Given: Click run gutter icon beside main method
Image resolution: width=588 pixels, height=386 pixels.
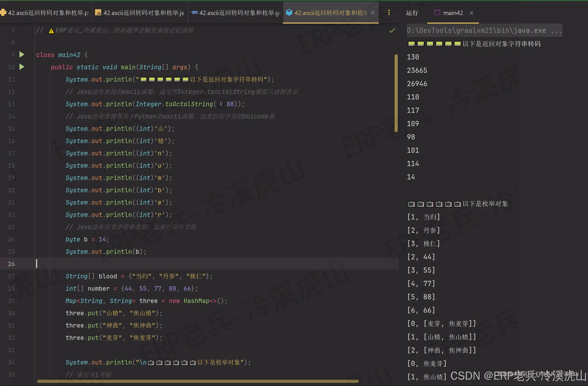Looking at the screenshot, I should [x=22, y=67].
